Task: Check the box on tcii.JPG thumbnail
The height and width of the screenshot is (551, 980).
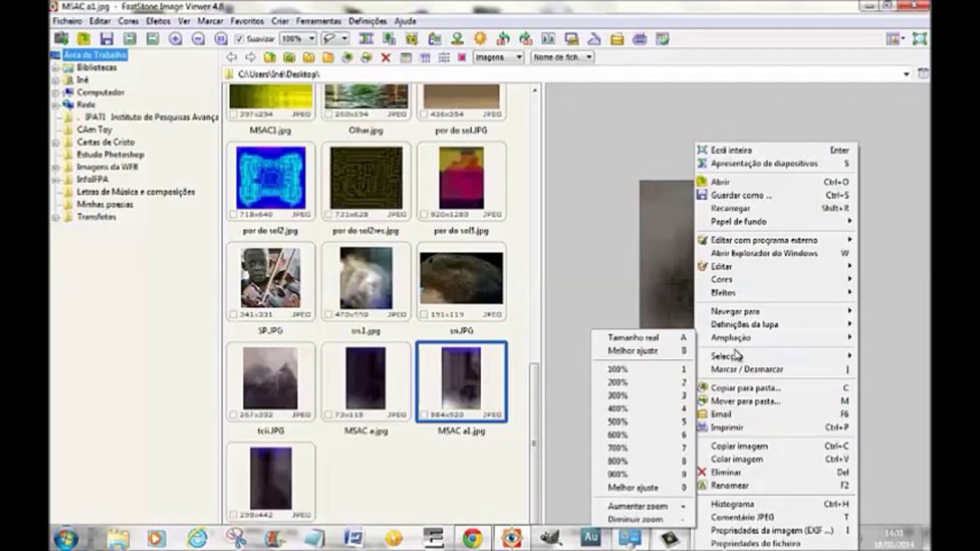Action: click(x=233, y=415)
